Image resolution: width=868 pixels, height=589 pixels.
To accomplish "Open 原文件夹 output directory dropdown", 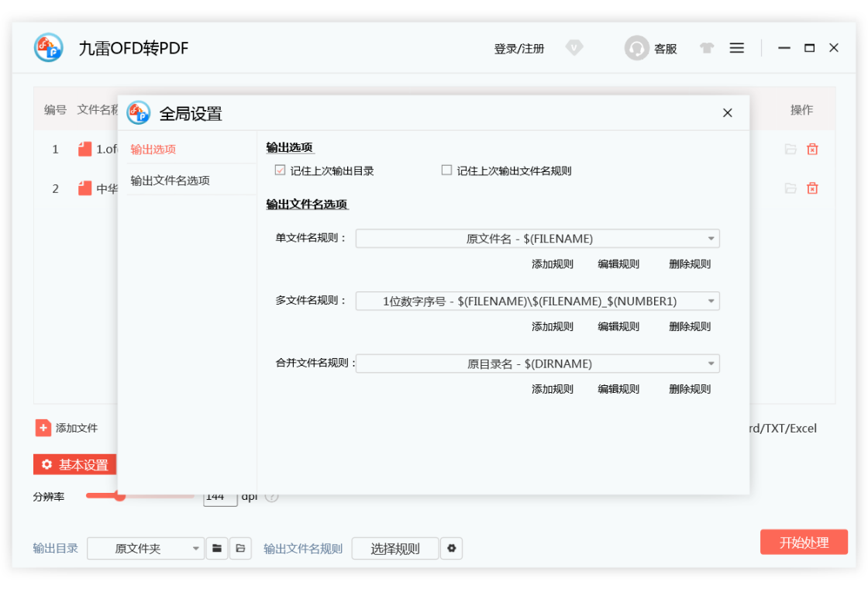I will point(146,548).
